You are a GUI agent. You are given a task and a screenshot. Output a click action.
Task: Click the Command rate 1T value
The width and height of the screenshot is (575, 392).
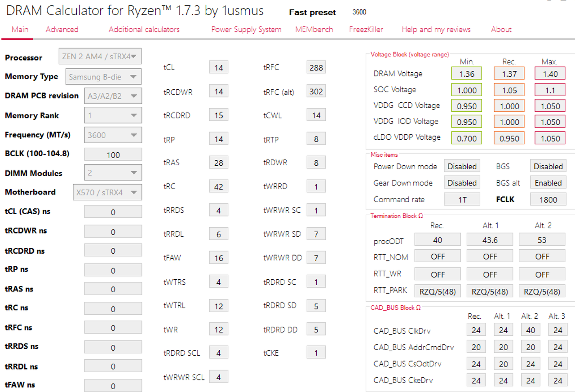[x=462, y=199]
